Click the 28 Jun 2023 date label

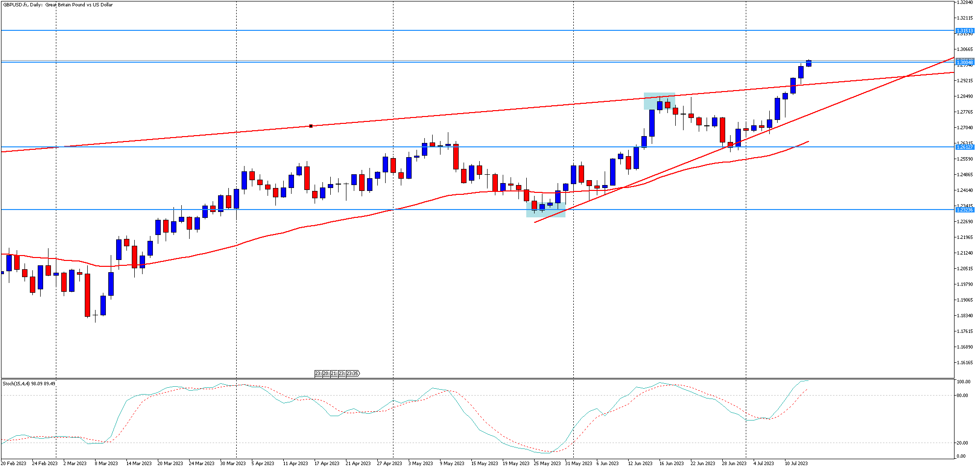pyautogui.click(x=735, y=463)
